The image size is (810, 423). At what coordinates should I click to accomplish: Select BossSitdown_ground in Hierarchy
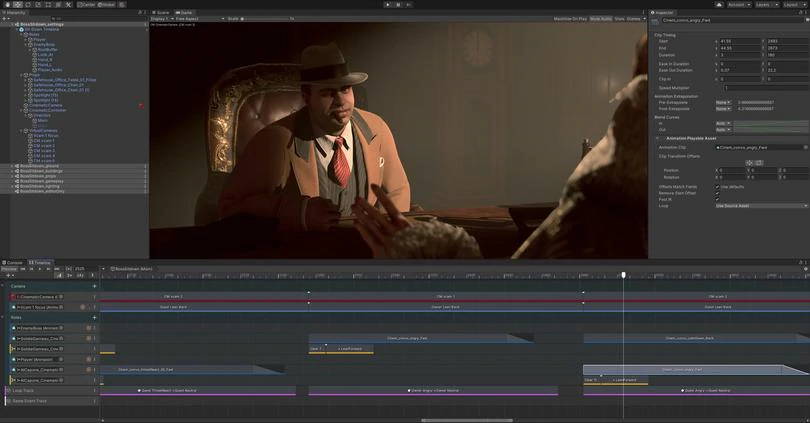coord(40,166)
